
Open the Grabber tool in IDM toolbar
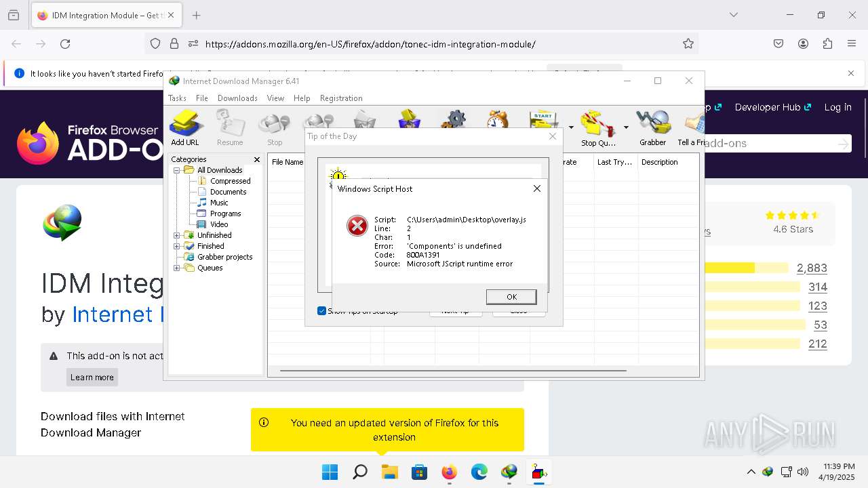tap(653, 127)
